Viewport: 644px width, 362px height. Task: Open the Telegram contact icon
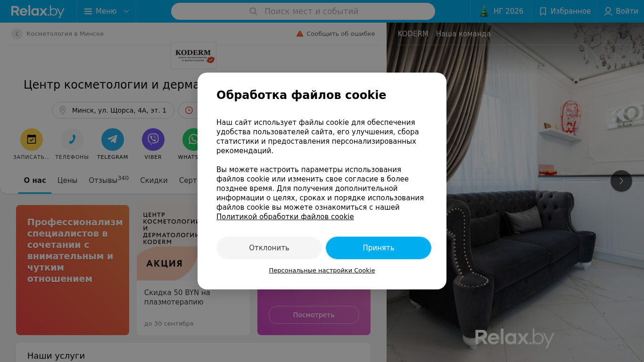[x=113, y=140]
